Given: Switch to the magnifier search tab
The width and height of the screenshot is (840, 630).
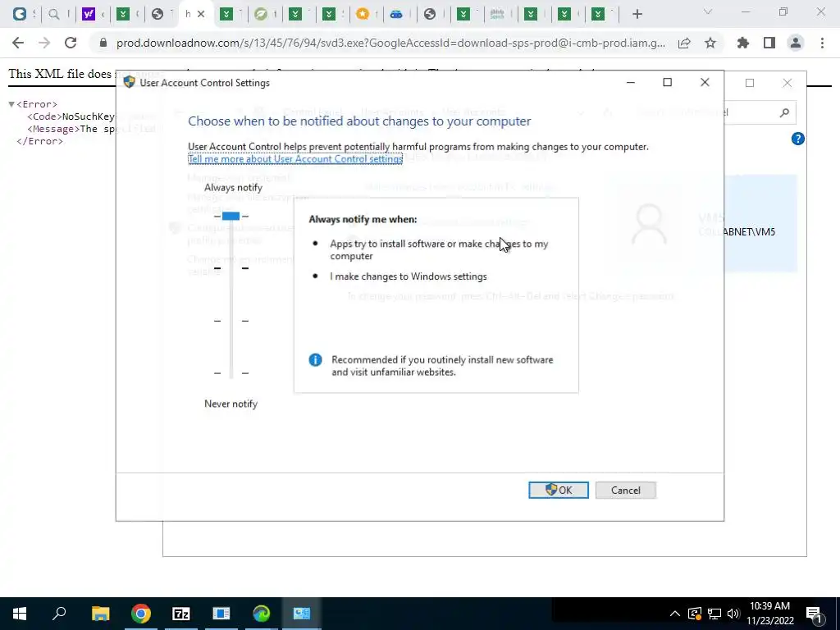Looking at the screenshot, I should coord(53,14).
